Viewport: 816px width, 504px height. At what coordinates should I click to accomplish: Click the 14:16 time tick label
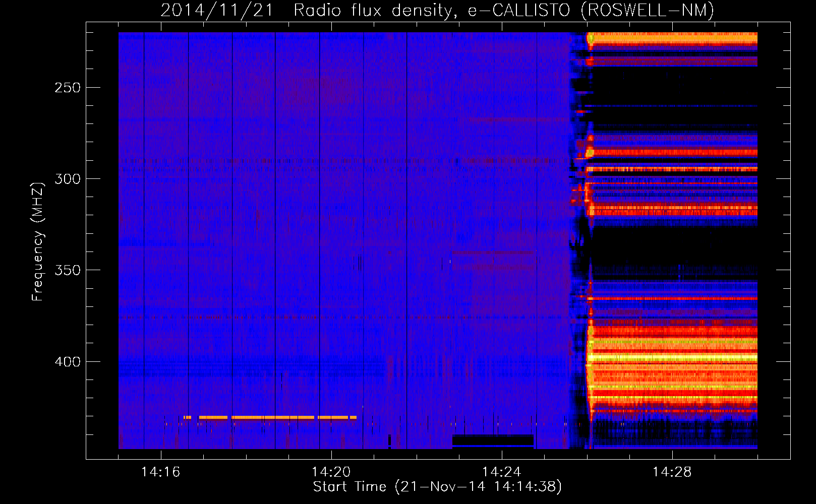(x=160, y=472)
